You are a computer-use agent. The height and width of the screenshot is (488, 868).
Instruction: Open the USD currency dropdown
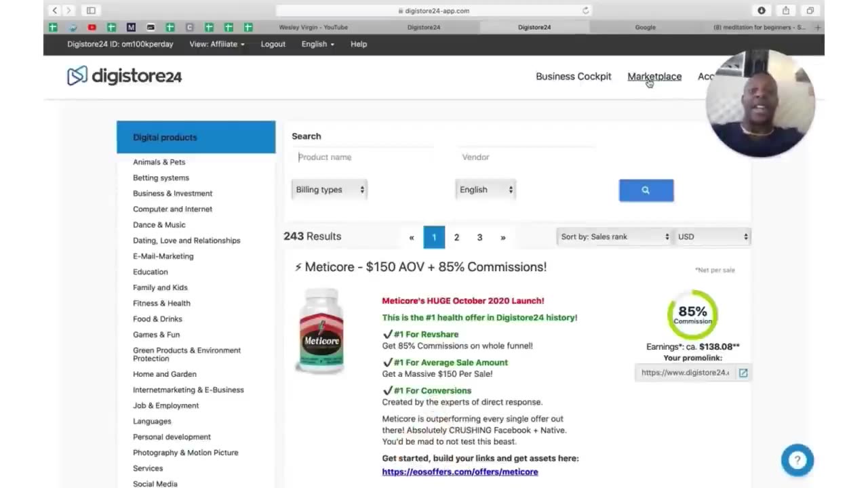click(x=713, y=237)
